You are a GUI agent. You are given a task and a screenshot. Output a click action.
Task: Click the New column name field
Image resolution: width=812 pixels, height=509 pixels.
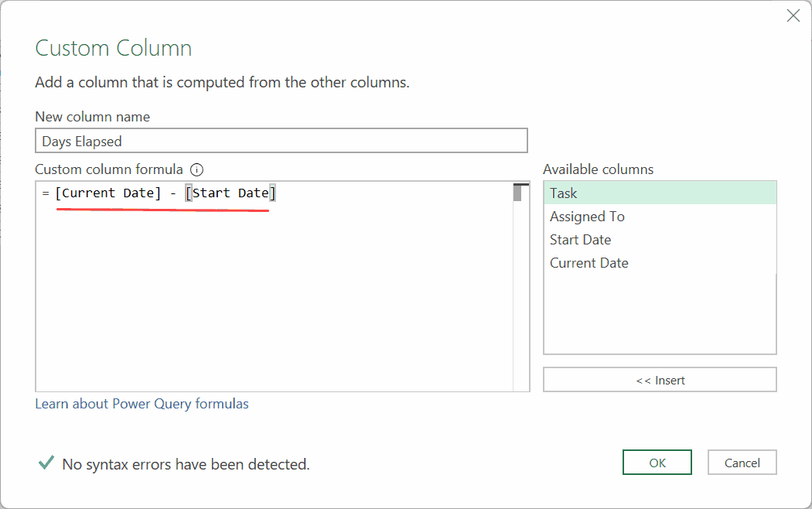[x=281, y=141]
